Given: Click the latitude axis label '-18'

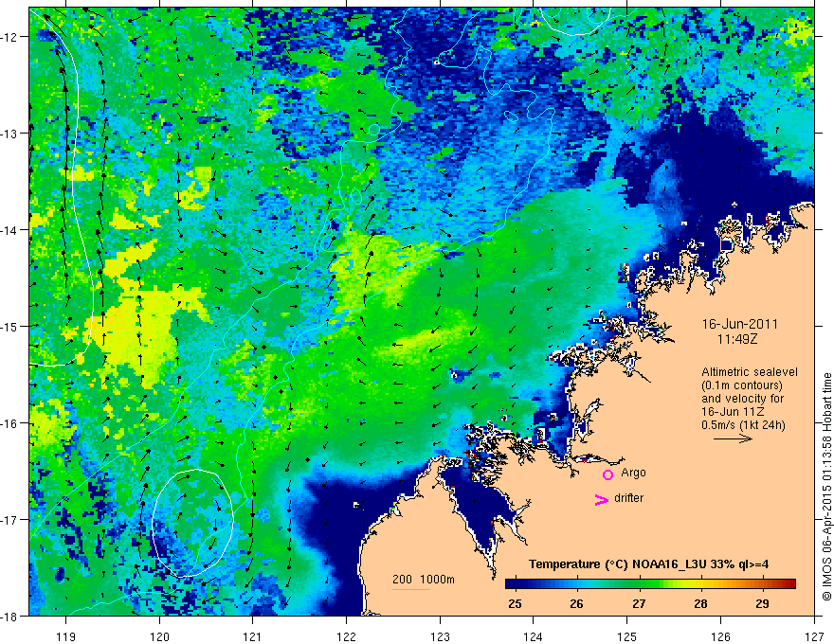Looking at the screenshot, I should pos(10,616).
